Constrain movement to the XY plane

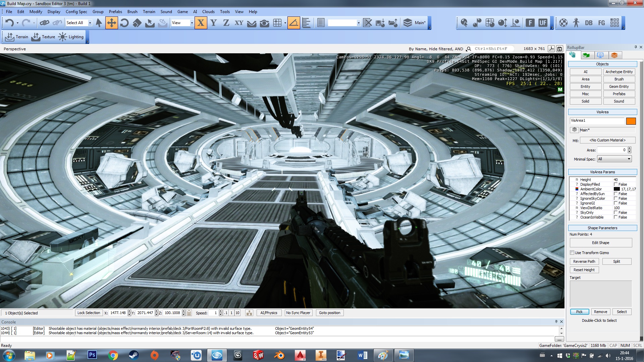[239, 23]
